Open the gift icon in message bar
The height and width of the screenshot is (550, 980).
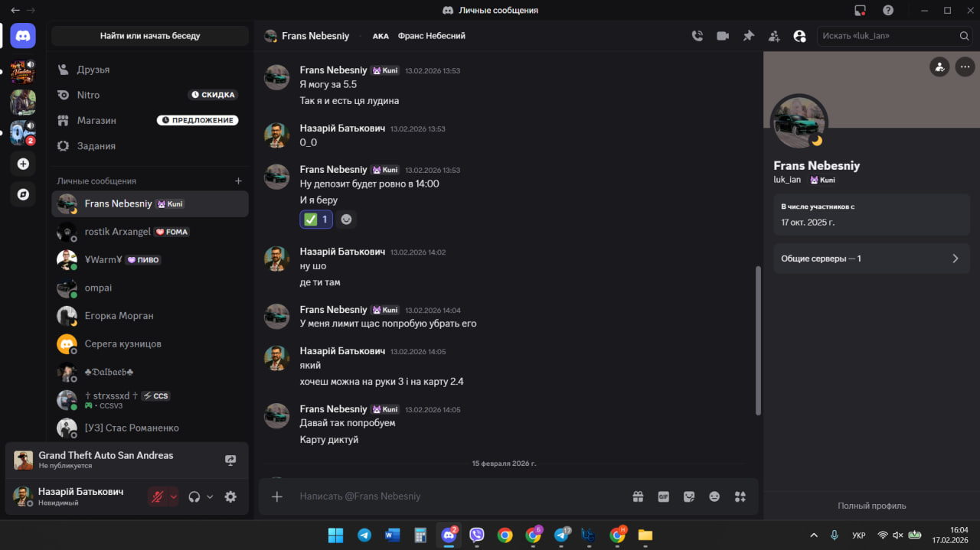(638, 496)
